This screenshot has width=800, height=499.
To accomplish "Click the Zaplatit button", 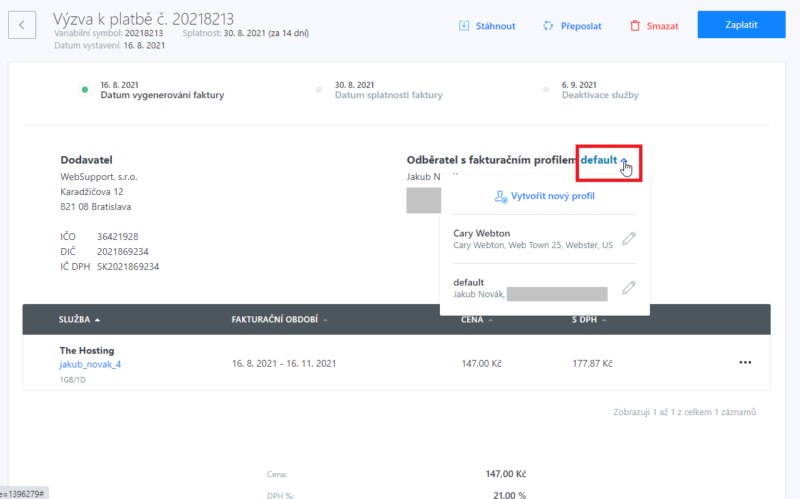I will 741,24.
